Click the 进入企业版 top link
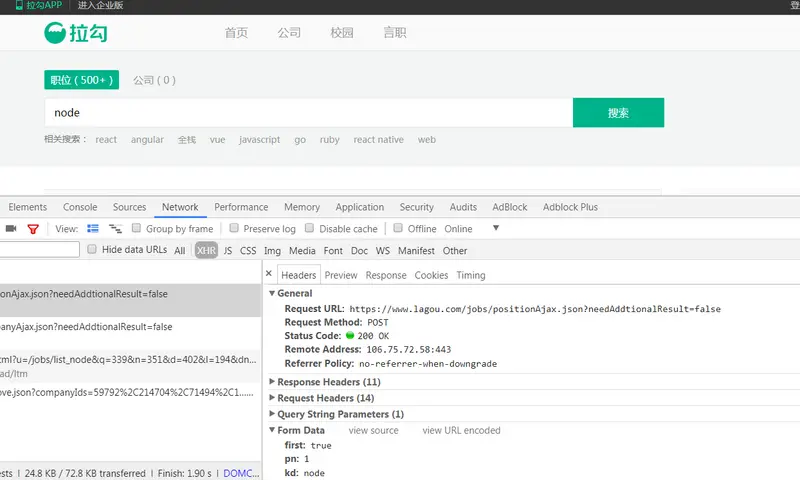Viewport: 800px width, 480px height. coord(101,5)
